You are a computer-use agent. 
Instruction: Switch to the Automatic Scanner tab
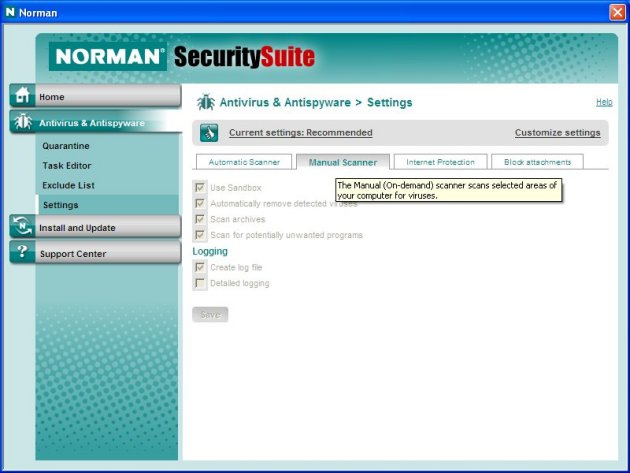pyautogui.click(x=244, y=162)
